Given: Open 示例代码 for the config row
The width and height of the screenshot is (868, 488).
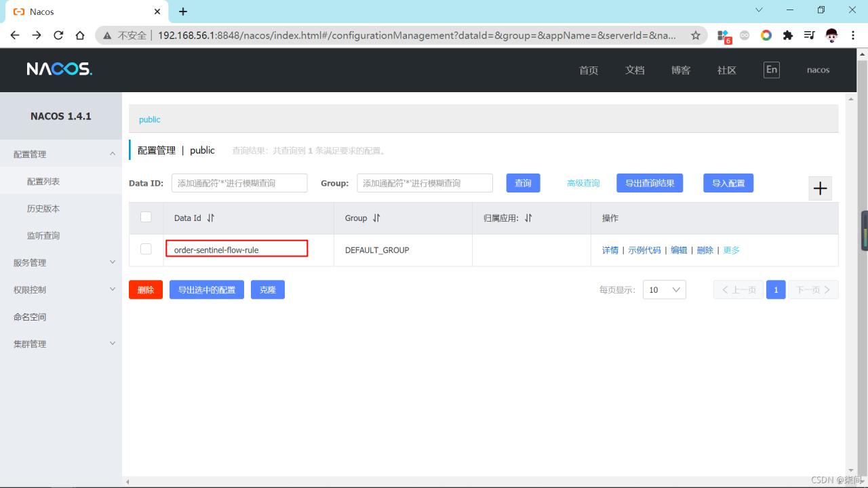Looking at the screenshot, I should coord(644,250).
